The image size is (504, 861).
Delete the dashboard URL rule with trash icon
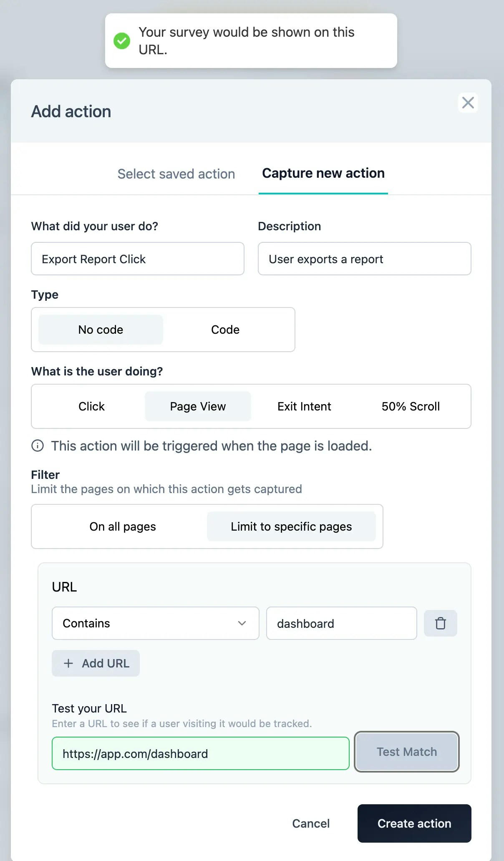click(440, 623)
